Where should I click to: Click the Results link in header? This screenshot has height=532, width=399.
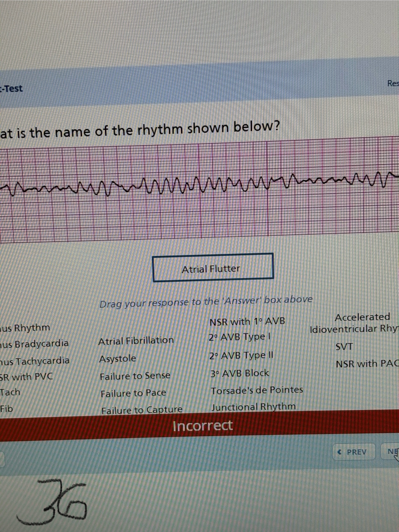(x=393, y=83)
